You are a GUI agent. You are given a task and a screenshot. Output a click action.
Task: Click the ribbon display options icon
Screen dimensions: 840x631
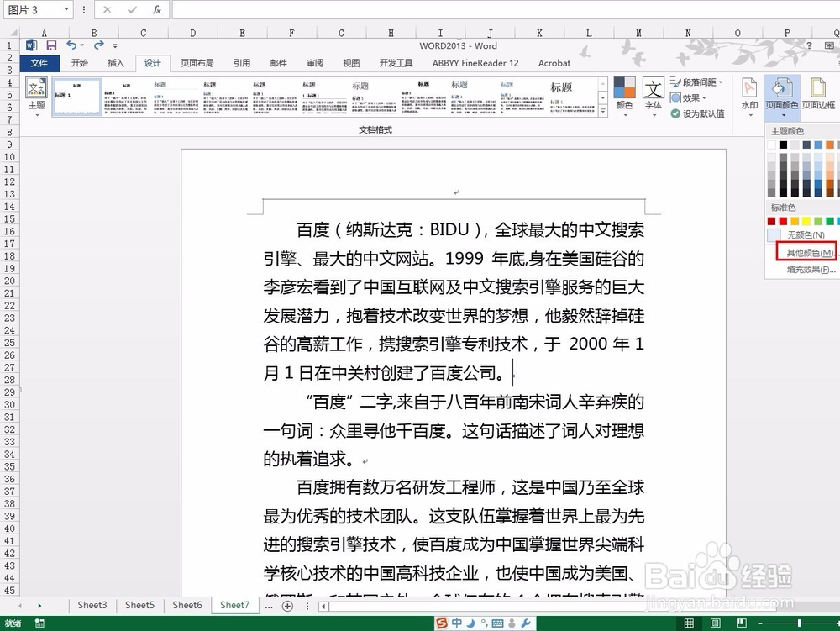pos(829,45)
